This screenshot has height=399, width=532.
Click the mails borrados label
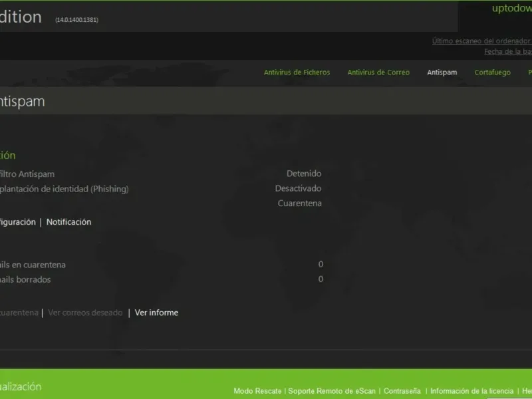click(x=25, y=279)
